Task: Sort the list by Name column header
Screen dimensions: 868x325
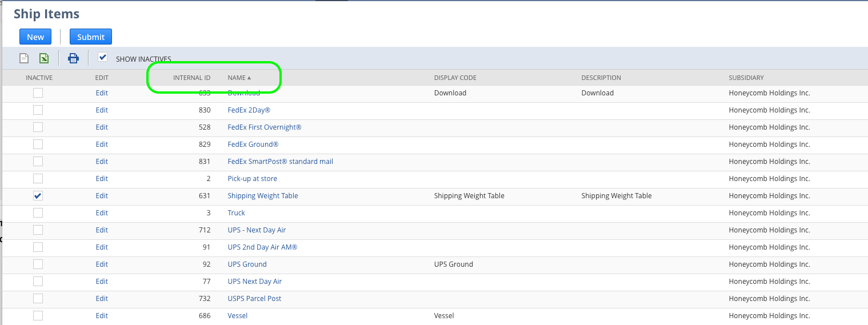Action: pyautogui.click(x=237, y=78)
